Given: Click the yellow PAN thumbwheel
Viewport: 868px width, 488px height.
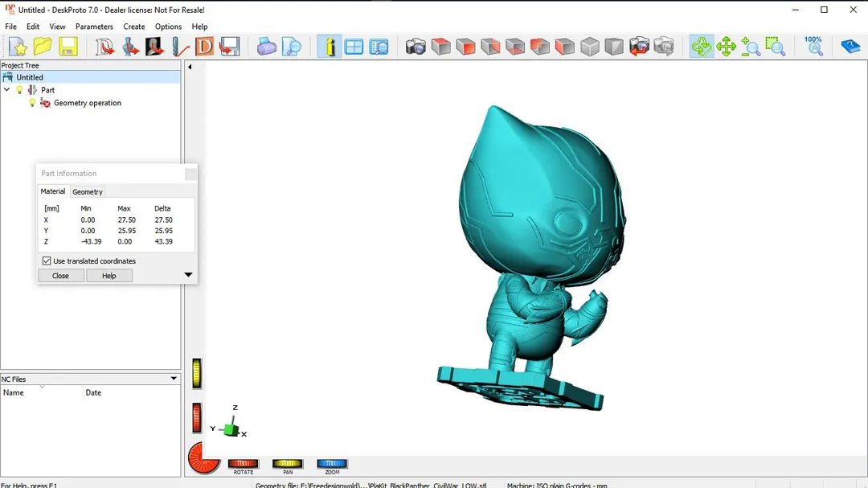Looking at the screenshot, I should tap(287, 464).
